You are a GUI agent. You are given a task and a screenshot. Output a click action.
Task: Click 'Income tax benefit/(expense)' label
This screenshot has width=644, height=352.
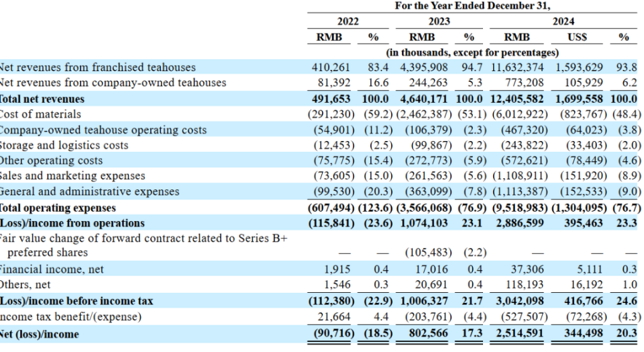coord(70,316)
